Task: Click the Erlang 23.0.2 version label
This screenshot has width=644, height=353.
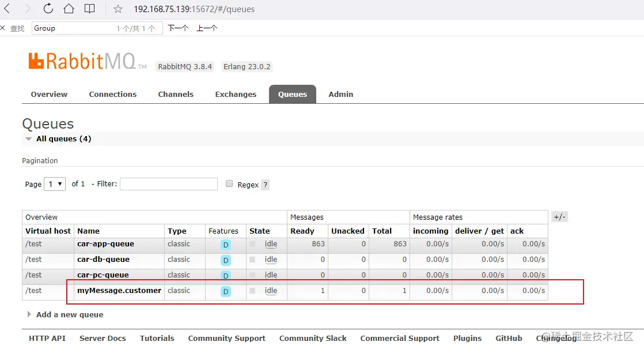Action: click(247, 67)
